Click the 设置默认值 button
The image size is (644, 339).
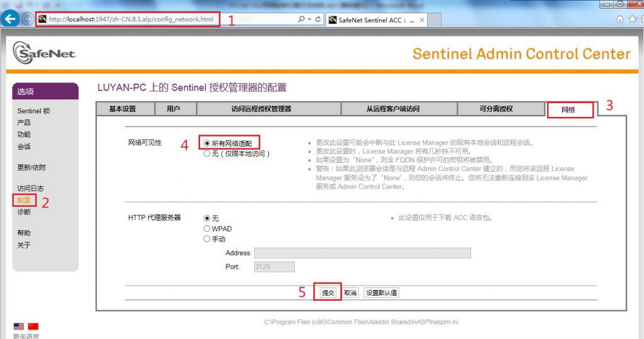pos(381,292)
